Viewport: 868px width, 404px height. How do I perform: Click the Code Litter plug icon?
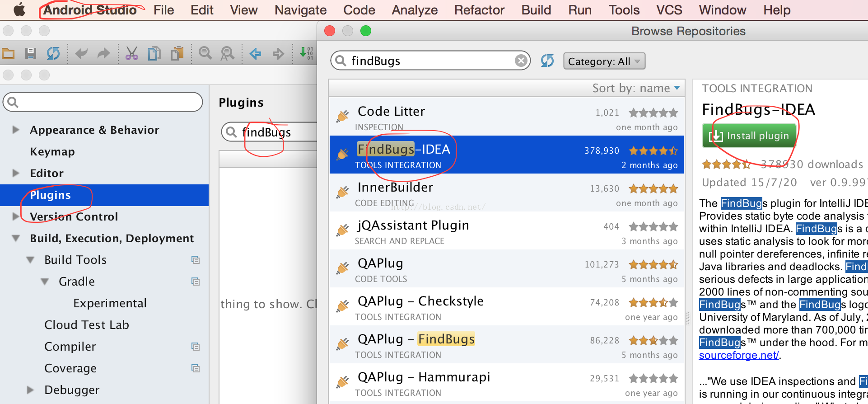point(342,116)
